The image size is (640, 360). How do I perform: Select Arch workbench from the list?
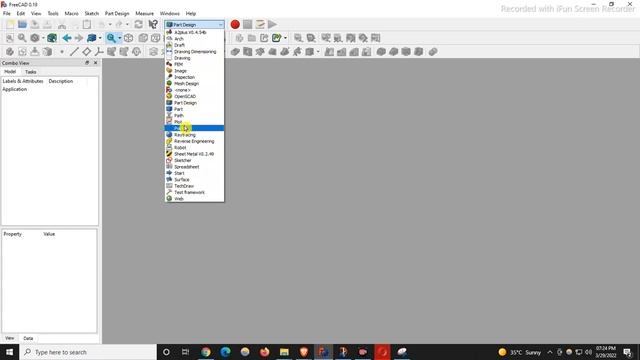click(194, 39)
